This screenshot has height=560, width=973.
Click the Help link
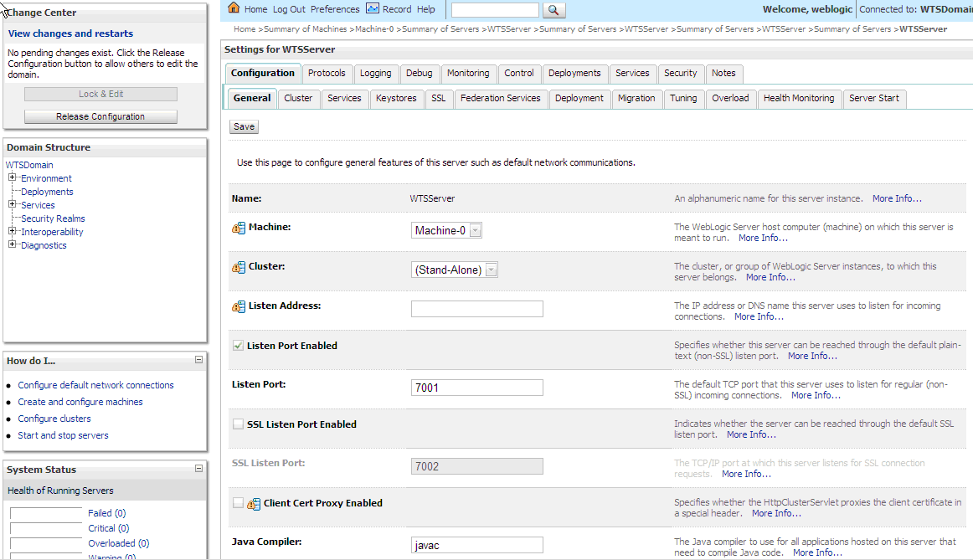(x=425, y=9)
